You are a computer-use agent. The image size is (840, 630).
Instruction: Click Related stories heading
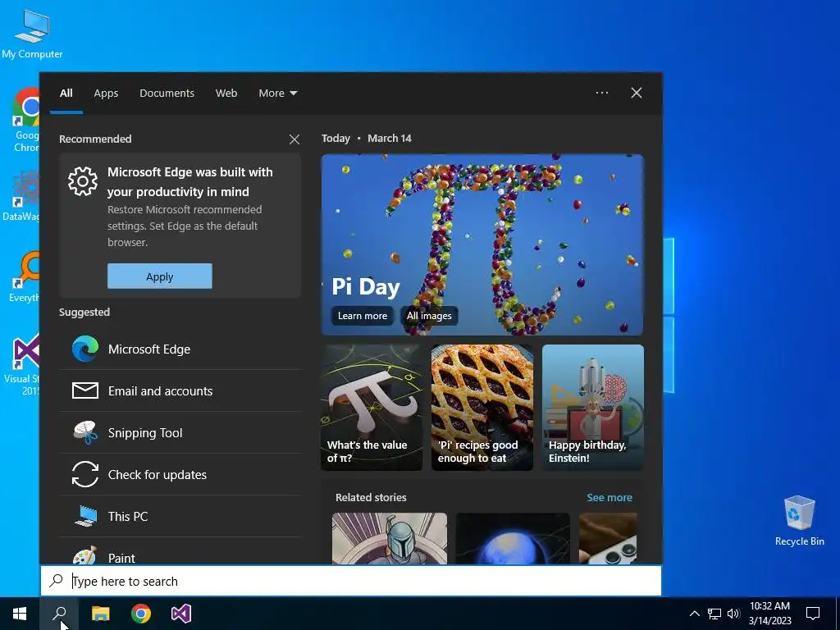(x=371, y=498)
